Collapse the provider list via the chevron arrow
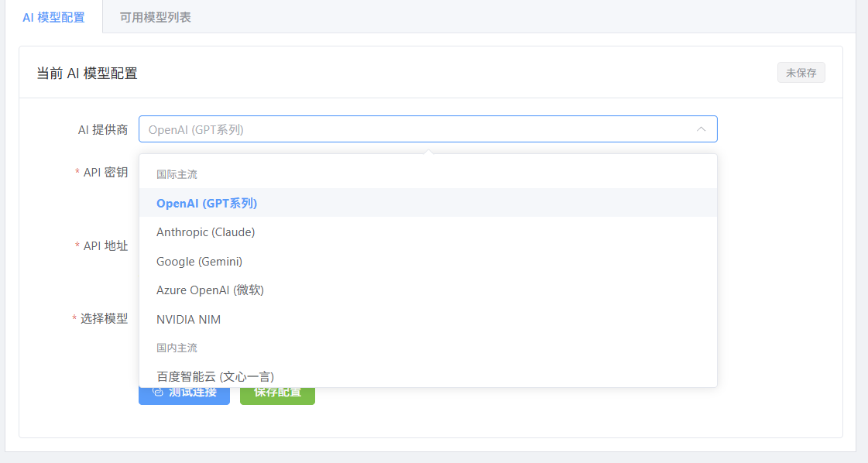868x463 pixels. click(701, 129)
